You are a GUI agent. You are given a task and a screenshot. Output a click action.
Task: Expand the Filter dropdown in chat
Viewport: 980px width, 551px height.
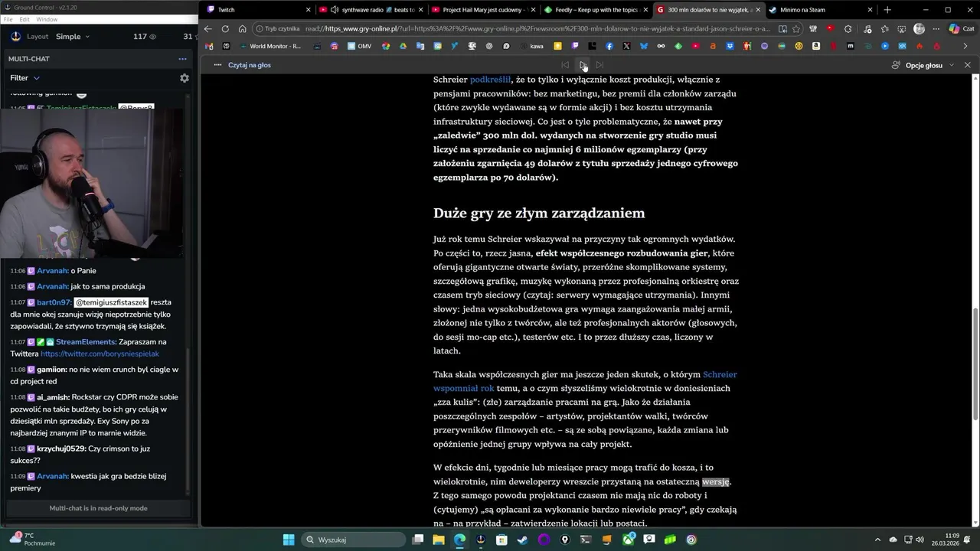tap(25, 78)
